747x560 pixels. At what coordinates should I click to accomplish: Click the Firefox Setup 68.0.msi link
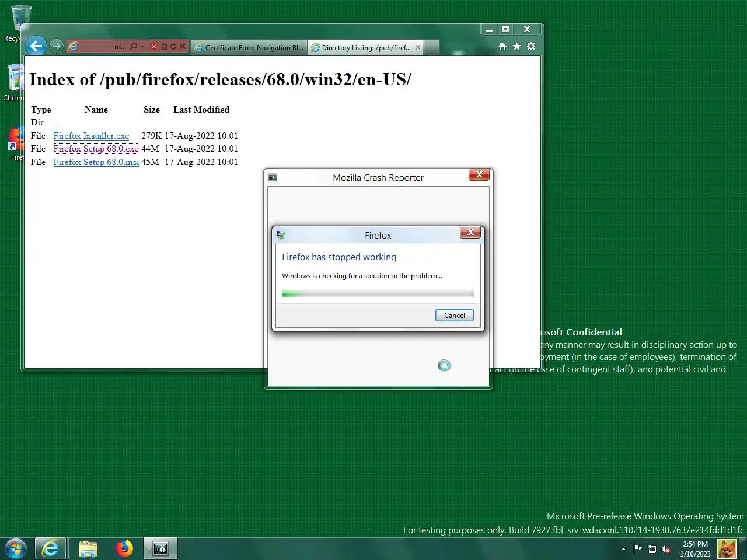pyautogui.click(x=96, y=162)
